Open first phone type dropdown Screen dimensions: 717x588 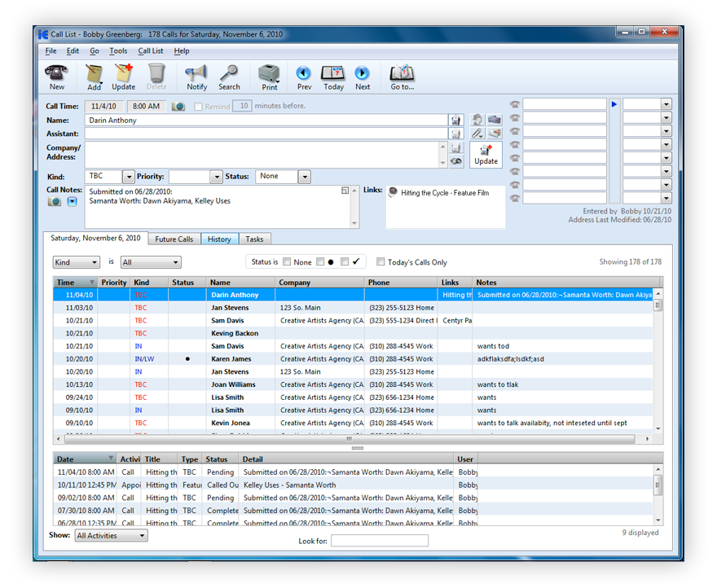pyautogui.click(x=666, y=104)
